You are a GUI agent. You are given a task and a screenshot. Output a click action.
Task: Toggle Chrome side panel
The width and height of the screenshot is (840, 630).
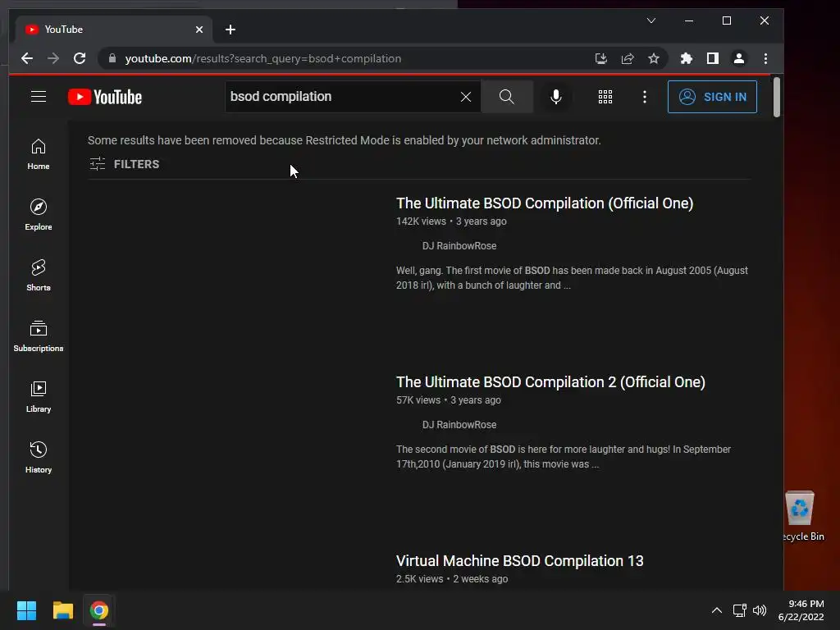click(713, 58)
